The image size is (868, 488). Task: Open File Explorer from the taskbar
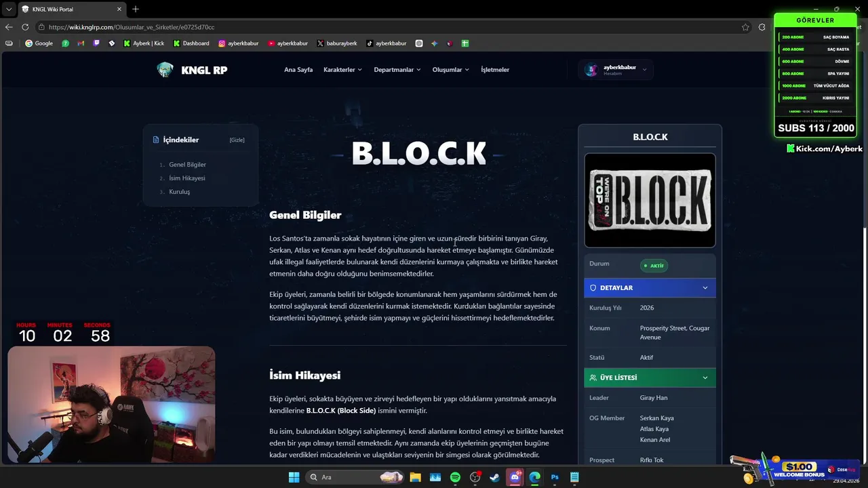click(x=415, y=477)
